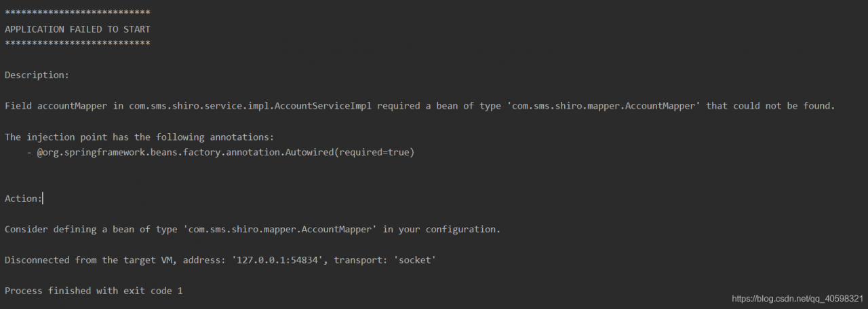This screenshot has width=868, height=309.
Task: Click the "Process finished with exit code 1" line
Action: (94, 291)
